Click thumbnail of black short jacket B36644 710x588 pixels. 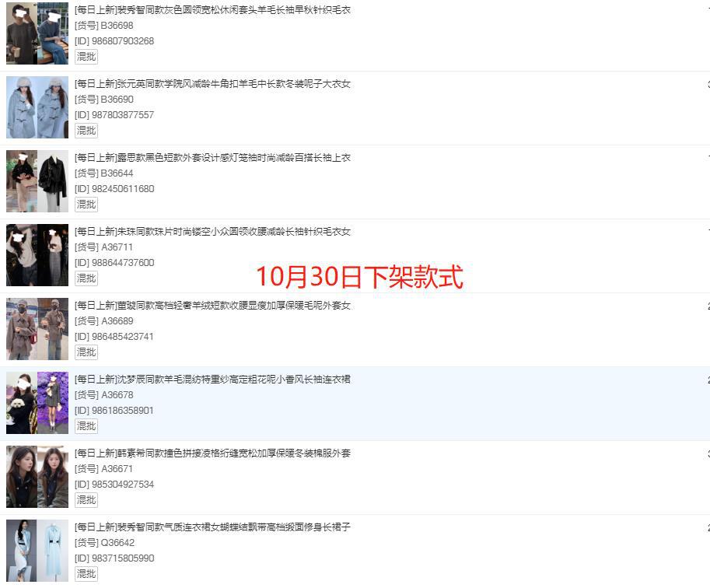click(37, 181)
